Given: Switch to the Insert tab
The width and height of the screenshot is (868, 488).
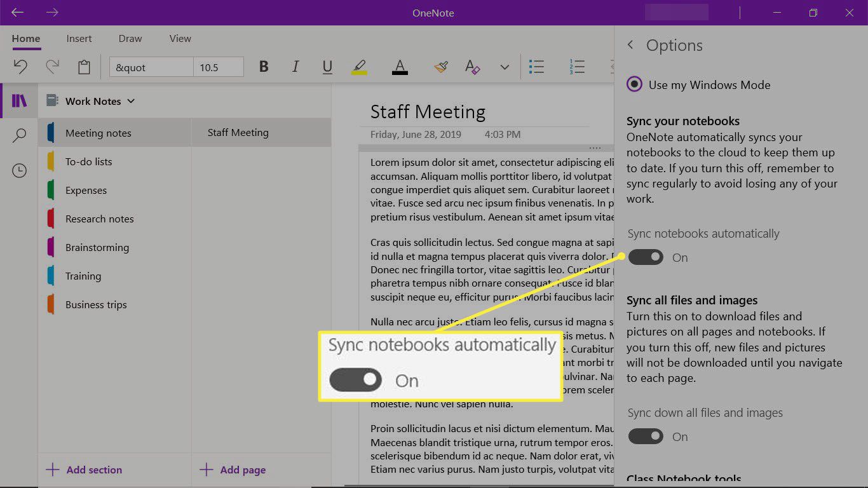Looking at the screenshot, I should [x=79, y=39].
